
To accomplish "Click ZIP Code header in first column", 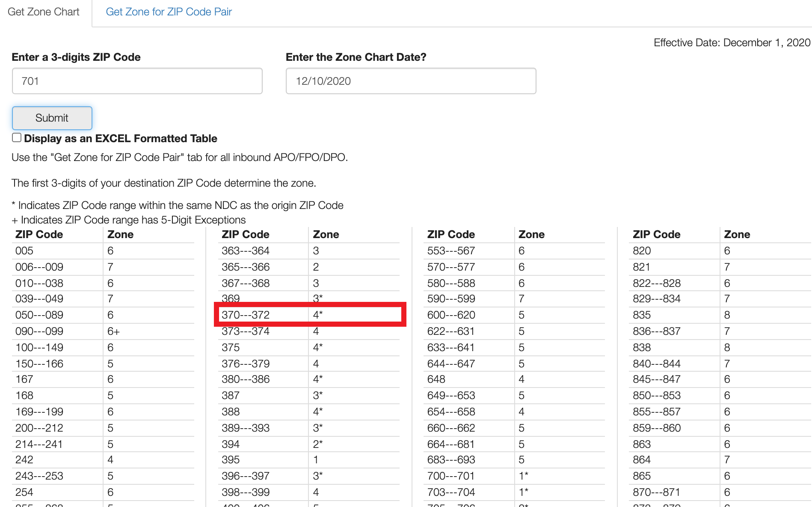I will coord(39,235).
